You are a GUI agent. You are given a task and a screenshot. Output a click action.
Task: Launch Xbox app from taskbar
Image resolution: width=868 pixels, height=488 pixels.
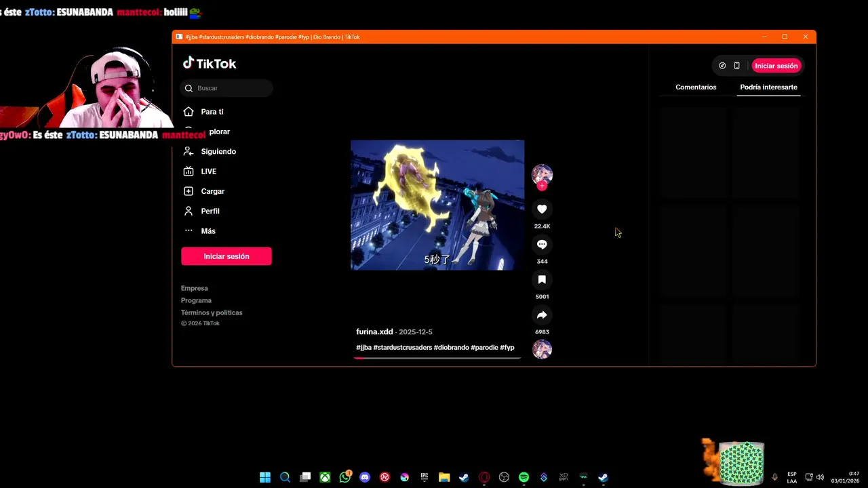[325, 477]
